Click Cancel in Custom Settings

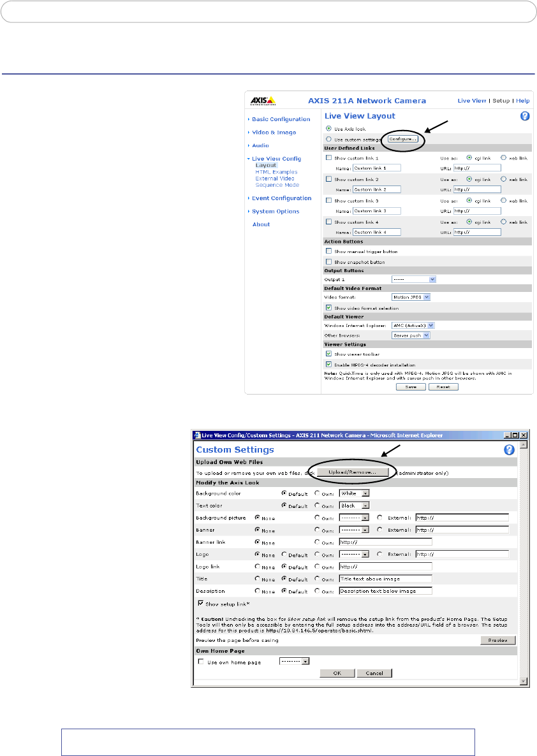pyautogui.click(x=374, y=673)
